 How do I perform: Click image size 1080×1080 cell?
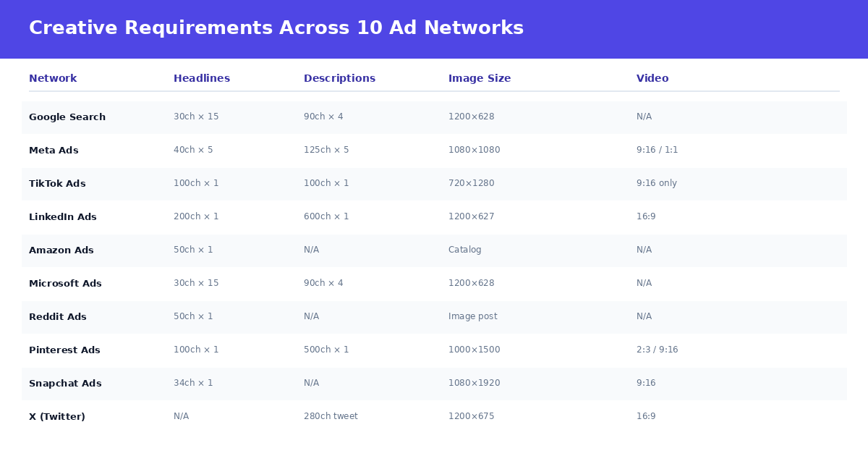pos(475,150)
